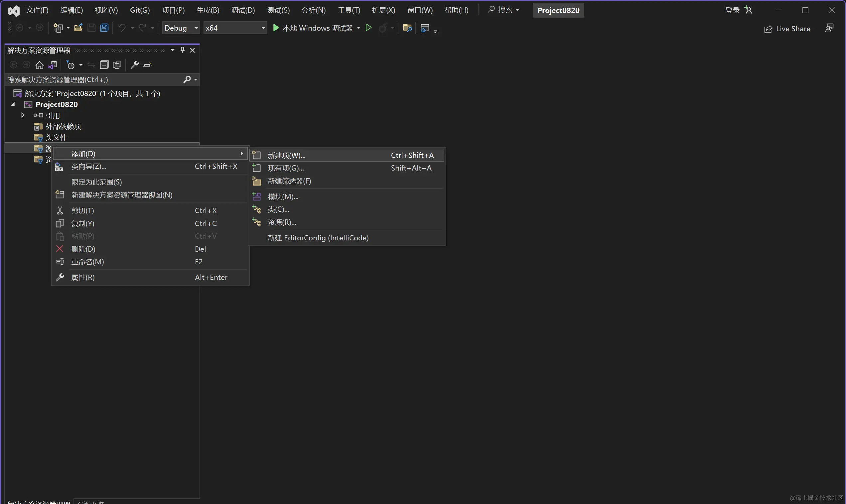Click the wrench Properties icon in Solution Explorer
846x504 pixels.
pos(134,65)
